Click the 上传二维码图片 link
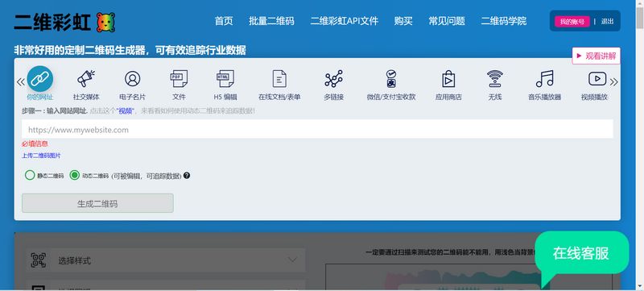This screenshot has width=644, height=291. click(x=41, y=156)
